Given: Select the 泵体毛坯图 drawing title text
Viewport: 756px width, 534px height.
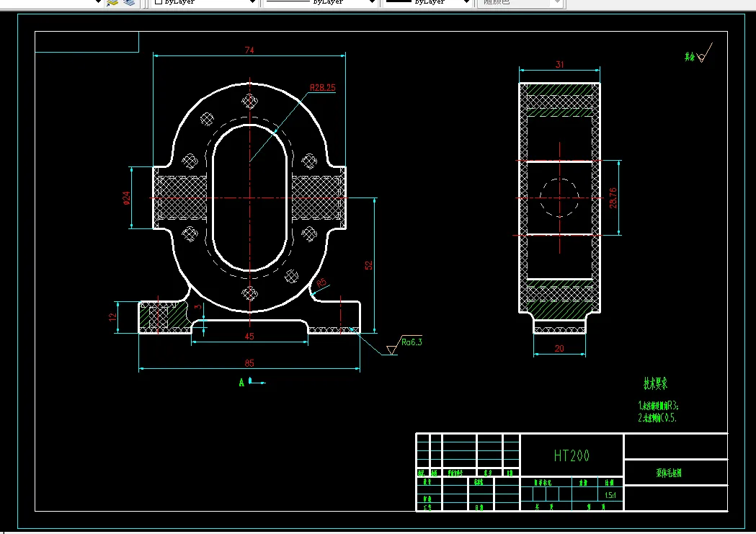Looking at the screenshot, I should point(669,473).
